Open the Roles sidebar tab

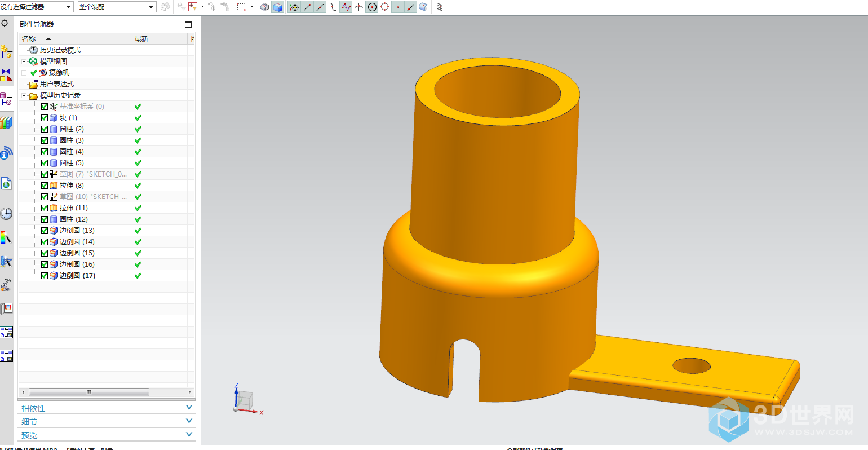pyautogui.click(x=6, y=308)
